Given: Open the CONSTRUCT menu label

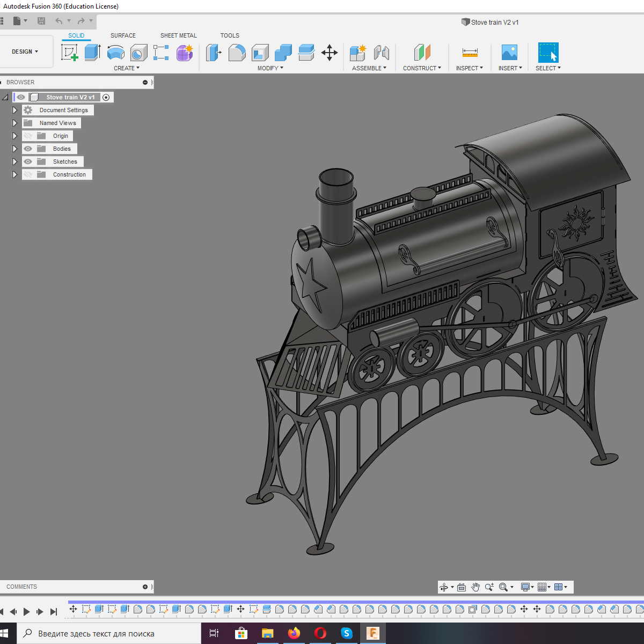Looking at the screenshot, I should [x=422, y=68].
